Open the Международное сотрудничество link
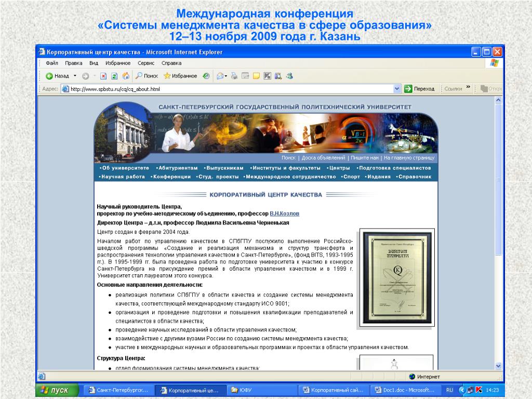This screenshot has width=532, height=399. click(x=291, y=177)
